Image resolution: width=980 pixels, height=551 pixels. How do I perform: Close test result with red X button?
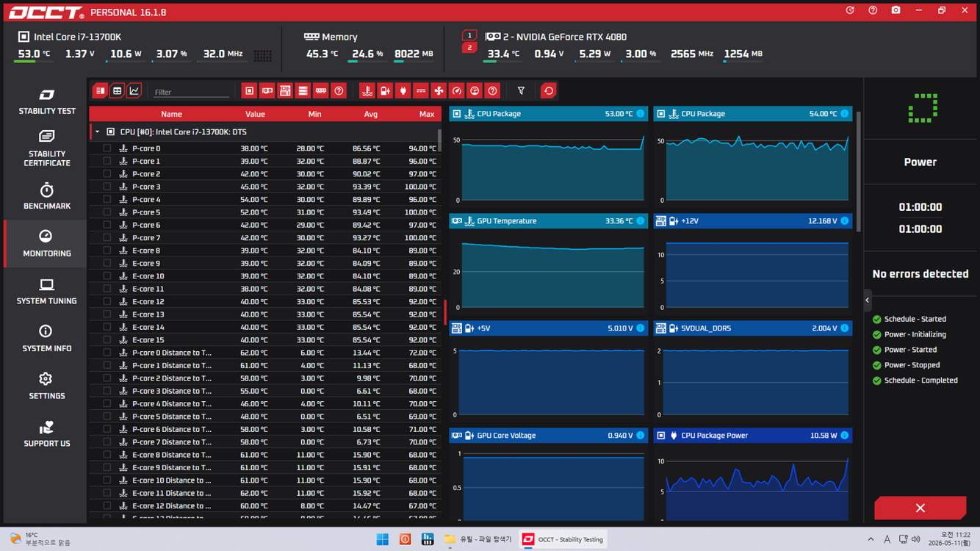click(920, 508)
